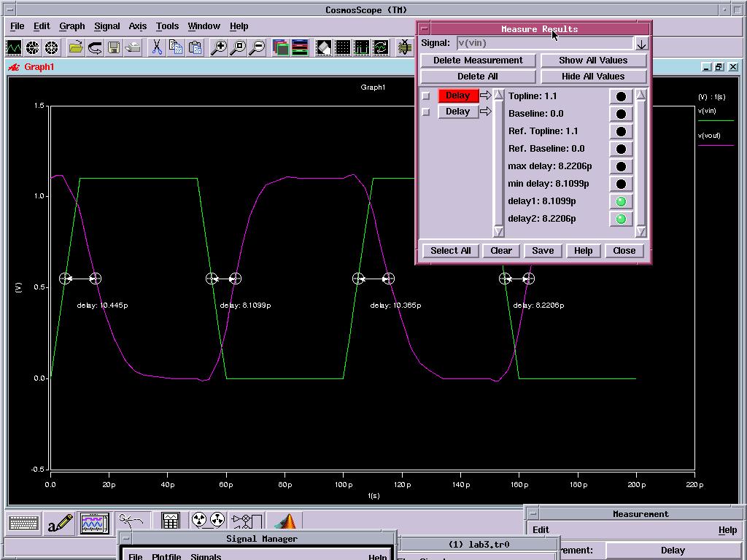The height and width of the screenshot is (560, 747).
Task: Click the undo arrow toolbar icon
Action: [95, 47]
